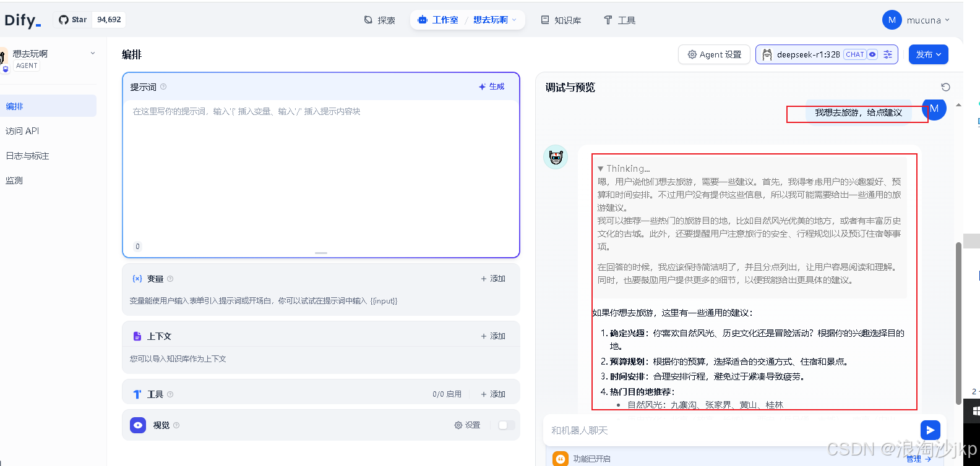This screenshot has width=980, height=466.
Task: Click the page vertical scrollbar thumb
Action: (958, 323)
